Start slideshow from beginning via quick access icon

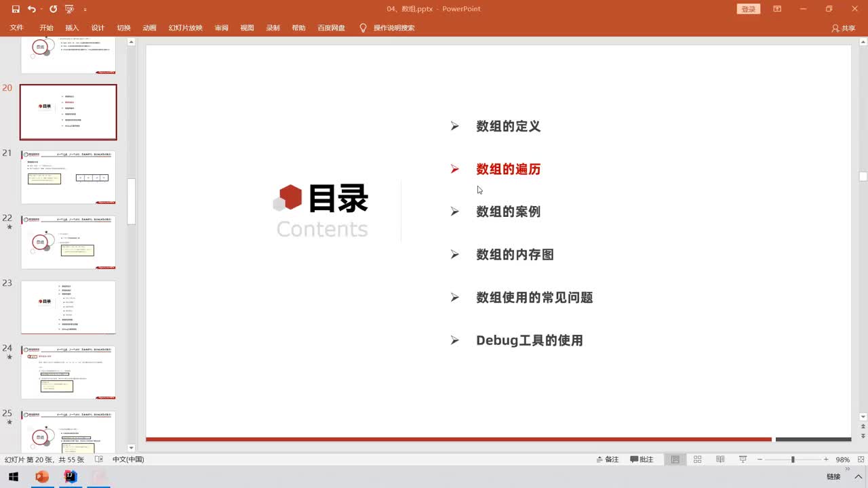coord(69,9)
